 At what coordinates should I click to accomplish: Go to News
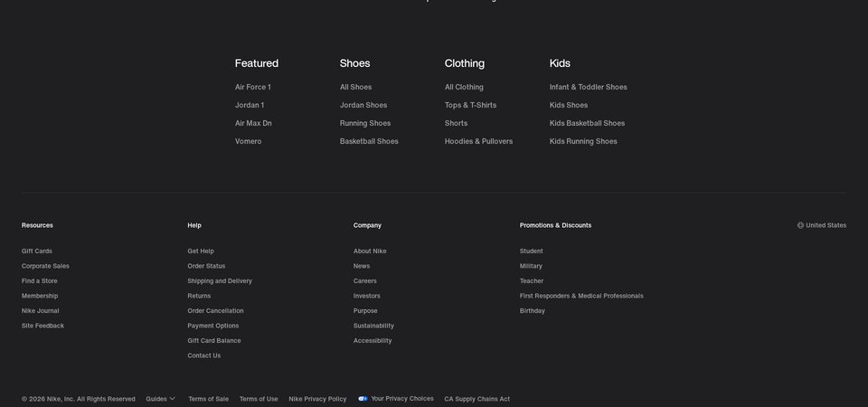click(362, 266)
